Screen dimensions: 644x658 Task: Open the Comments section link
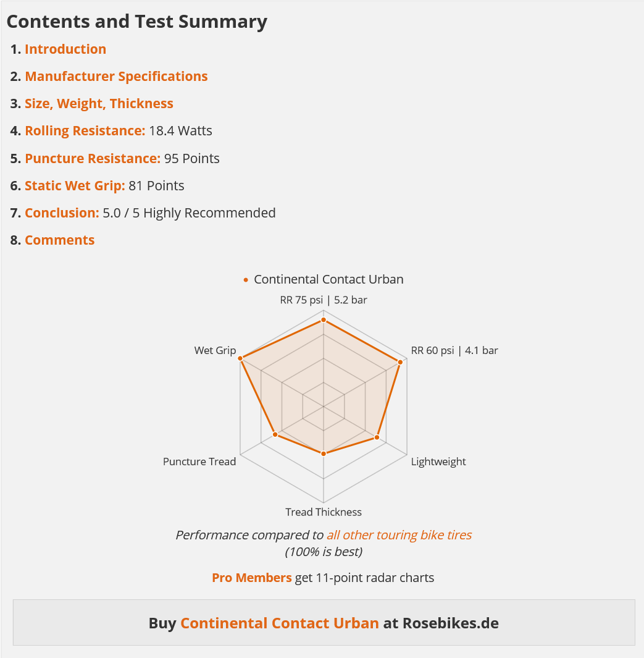point(60,240)
